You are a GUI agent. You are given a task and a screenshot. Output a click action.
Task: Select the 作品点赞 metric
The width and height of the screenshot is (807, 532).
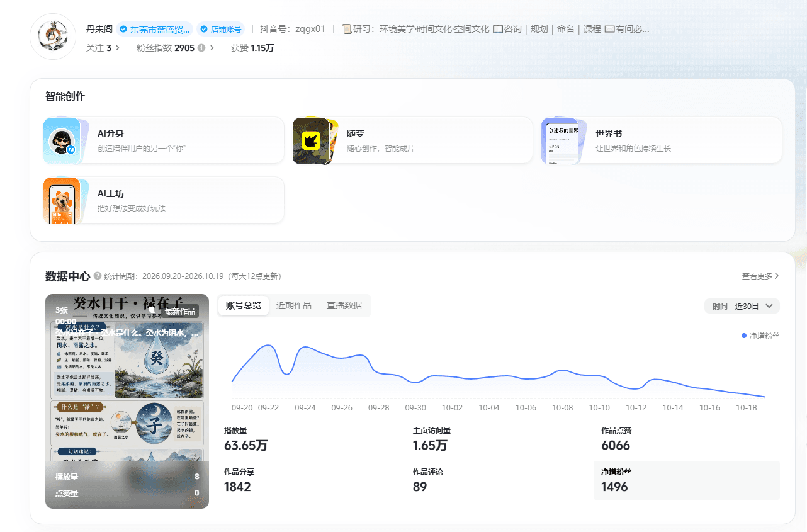(618, 439)
